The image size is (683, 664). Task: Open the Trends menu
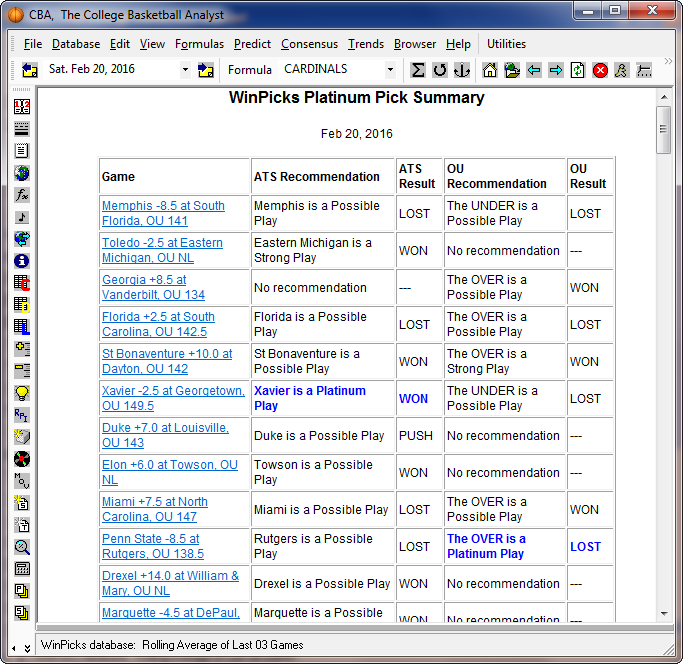pyautogui.click(x=366, y=44)
